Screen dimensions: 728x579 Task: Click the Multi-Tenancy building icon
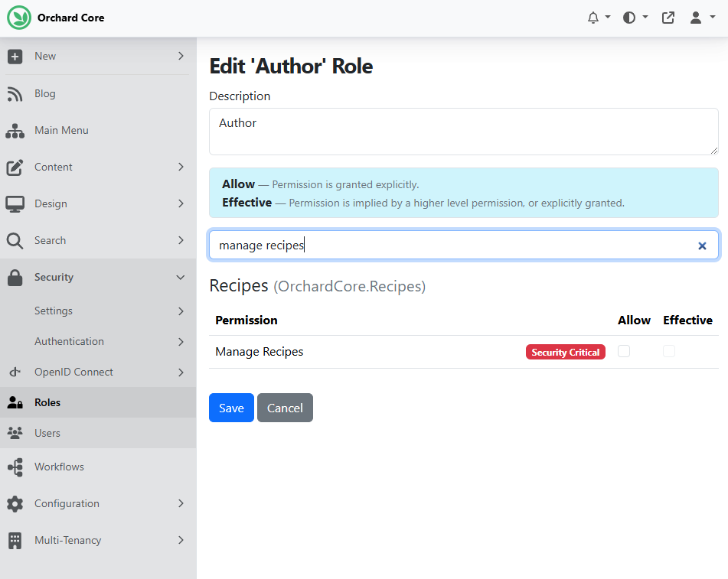tap(15, 541)
